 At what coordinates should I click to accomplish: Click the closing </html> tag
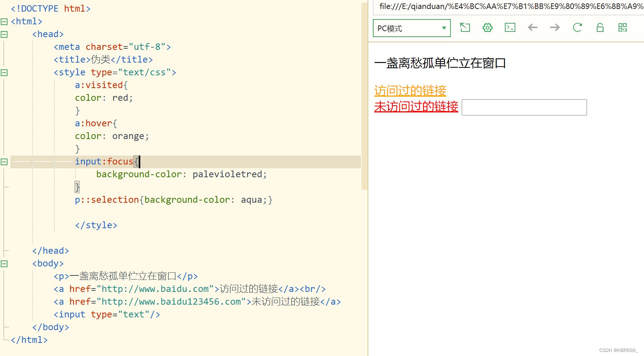[29, 340]
